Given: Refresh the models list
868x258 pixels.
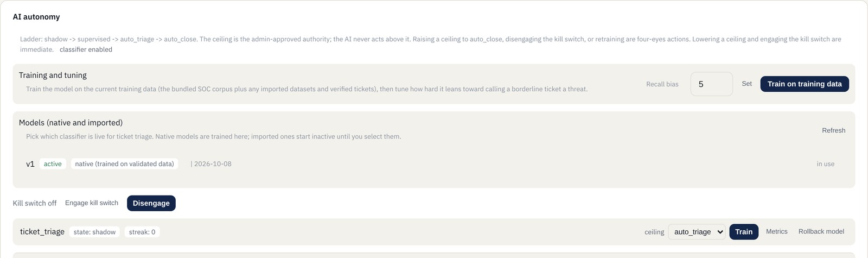Looking at the screenshot, I should point(833,130).
